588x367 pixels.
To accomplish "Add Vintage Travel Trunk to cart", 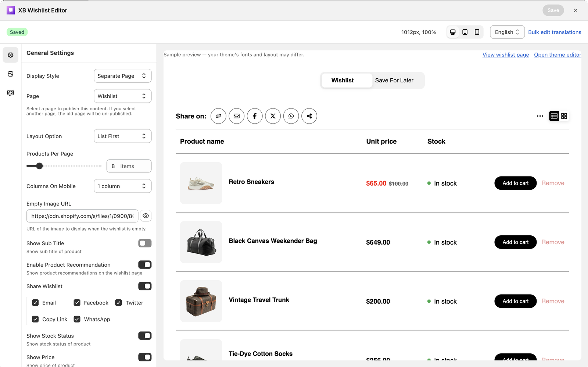I will (516, 301).
